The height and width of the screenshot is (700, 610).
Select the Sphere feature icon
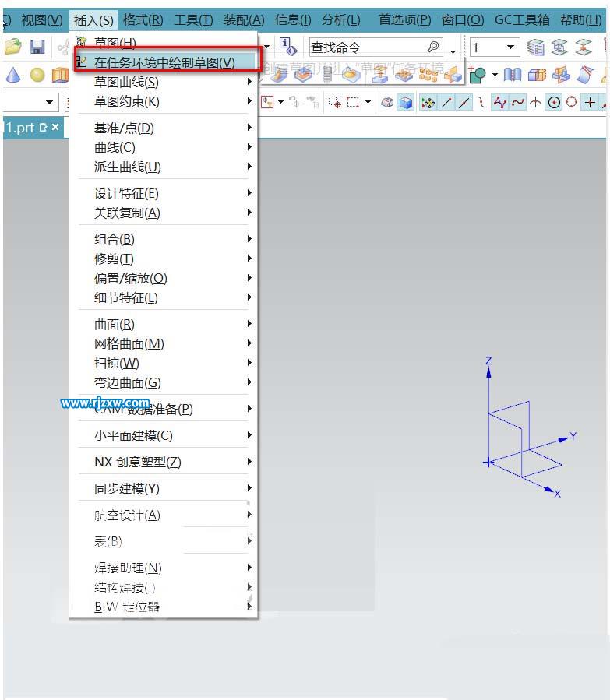point(37,75)
